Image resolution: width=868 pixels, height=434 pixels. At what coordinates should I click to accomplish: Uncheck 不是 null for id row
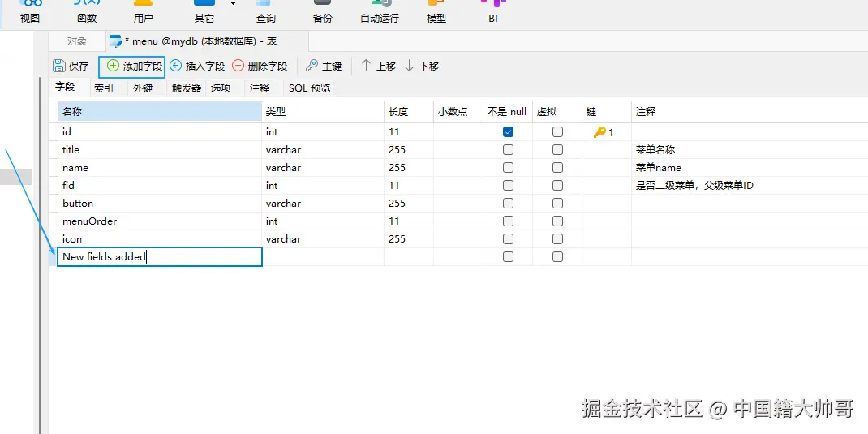pyautogui.click(x=508, y=132)
